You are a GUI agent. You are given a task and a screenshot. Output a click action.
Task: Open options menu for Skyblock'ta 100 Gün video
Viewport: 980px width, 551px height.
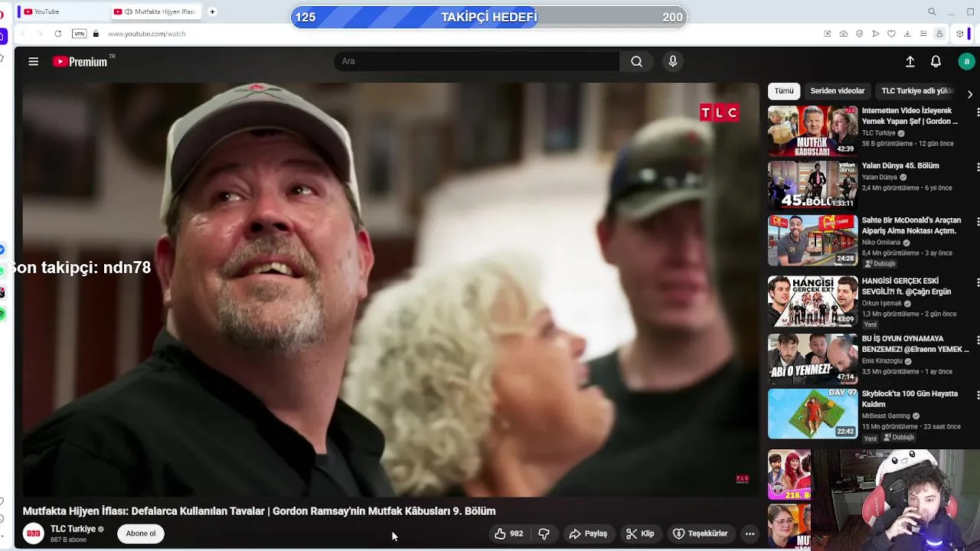pos(977,394)
